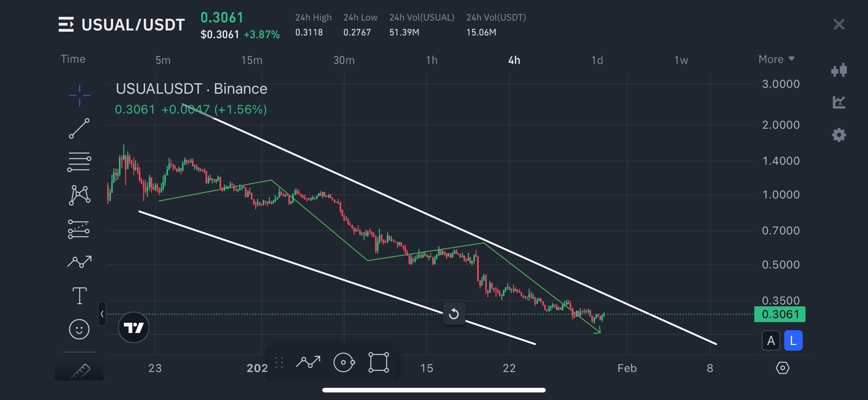The height and width of the screenshot is (400, 868).
Task: Open the hexagon chart settings icon at the axis corner
Action: [x=782, y=368]
